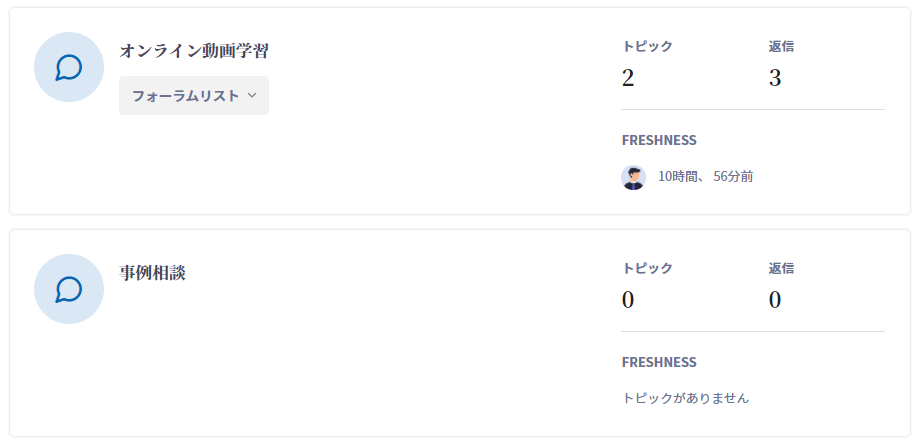
Task: Open the オンライン動画学習 forum title
Action: 194,50
